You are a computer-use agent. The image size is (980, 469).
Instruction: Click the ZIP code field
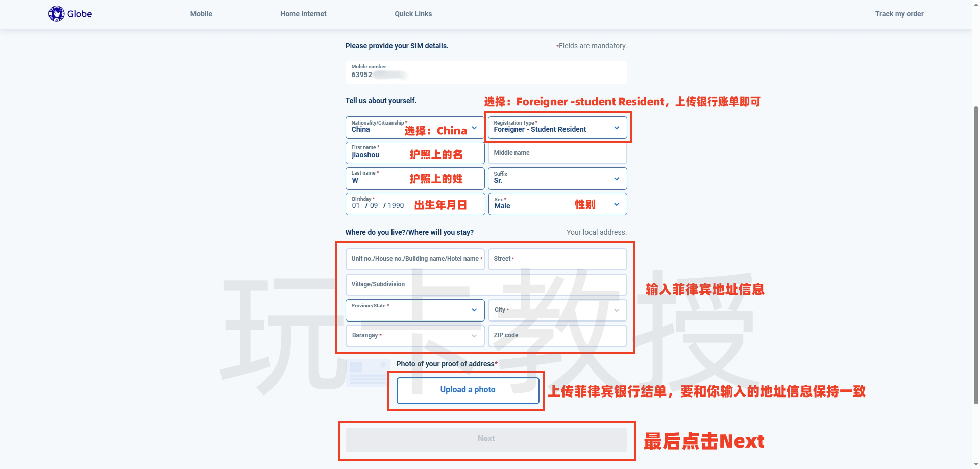click(x=557, y=336)
